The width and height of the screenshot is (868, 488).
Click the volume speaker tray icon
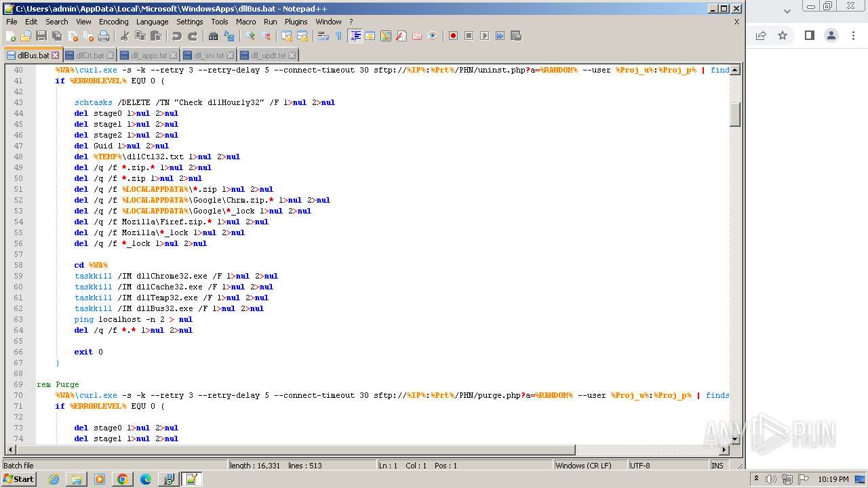771,479
